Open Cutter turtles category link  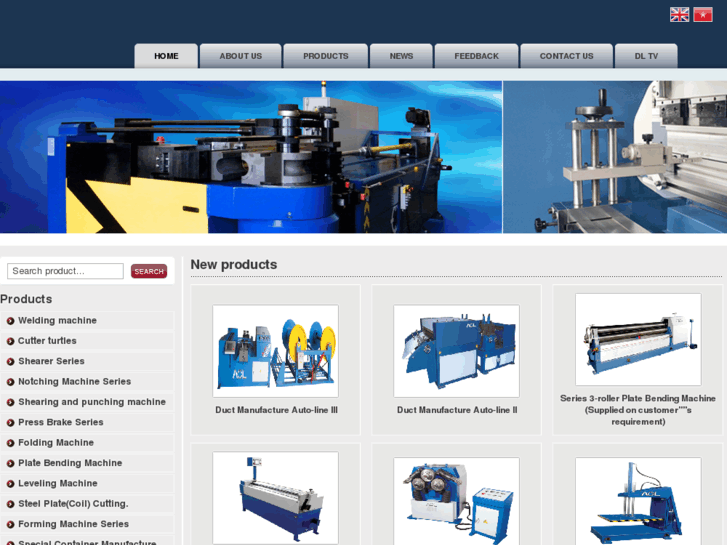tap(47, 341)
